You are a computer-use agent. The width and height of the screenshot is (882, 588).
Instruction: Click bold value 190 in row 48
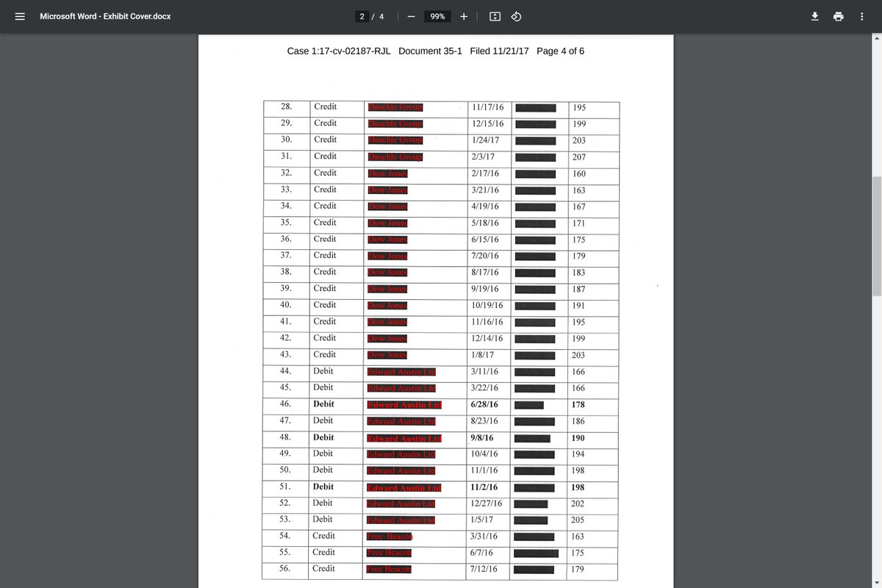pos(578,438)
